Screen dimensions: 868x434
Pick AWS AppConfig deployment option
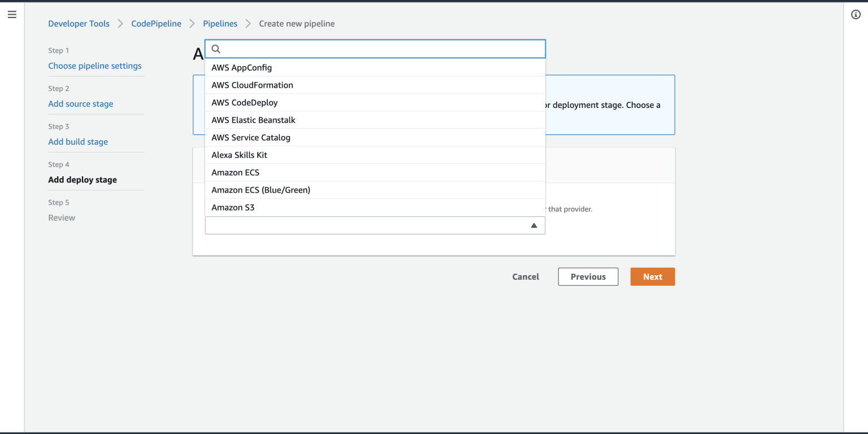(x=241, y=67)
